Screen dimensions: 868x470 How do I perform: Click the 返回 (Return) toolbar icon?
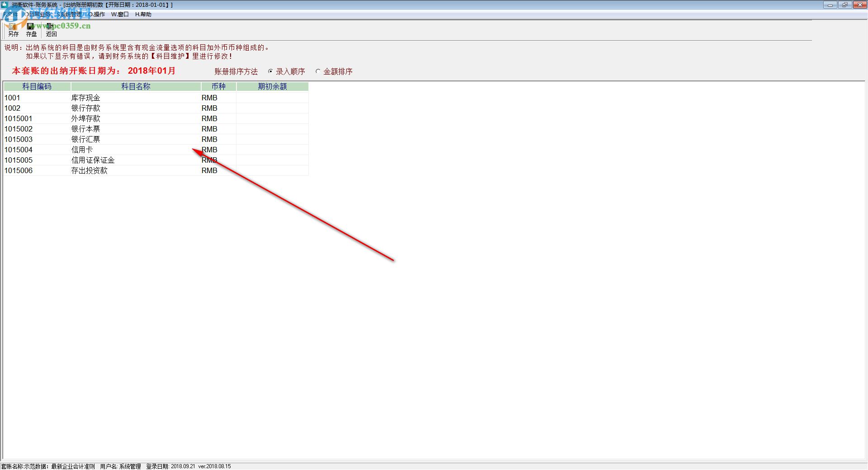coord(50,26)
